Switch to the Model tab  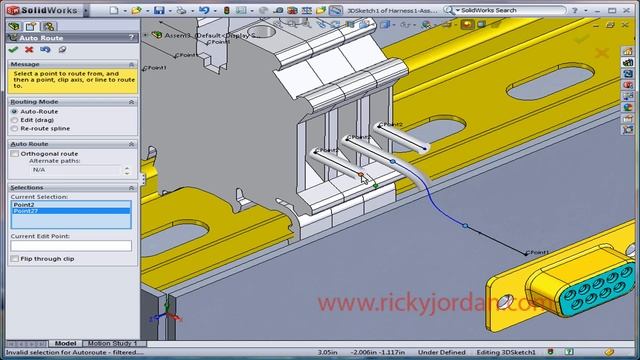pos(65,344)
